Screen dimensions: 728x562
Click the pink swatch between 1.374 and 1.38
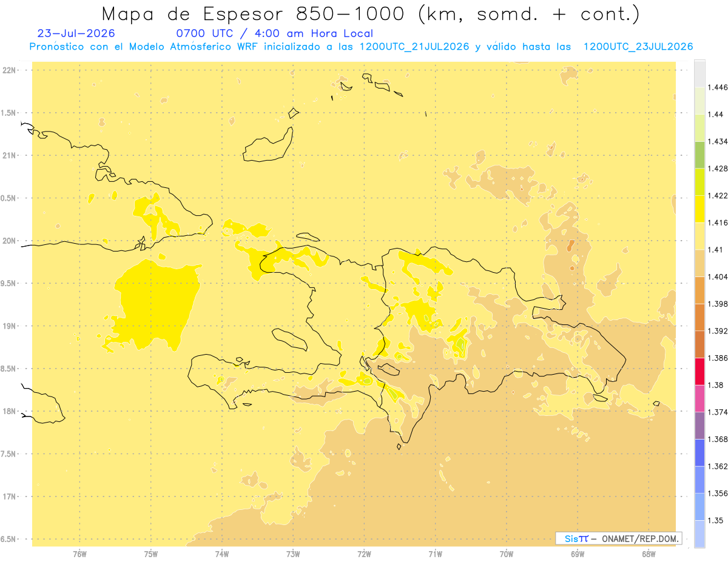[699, 398]
